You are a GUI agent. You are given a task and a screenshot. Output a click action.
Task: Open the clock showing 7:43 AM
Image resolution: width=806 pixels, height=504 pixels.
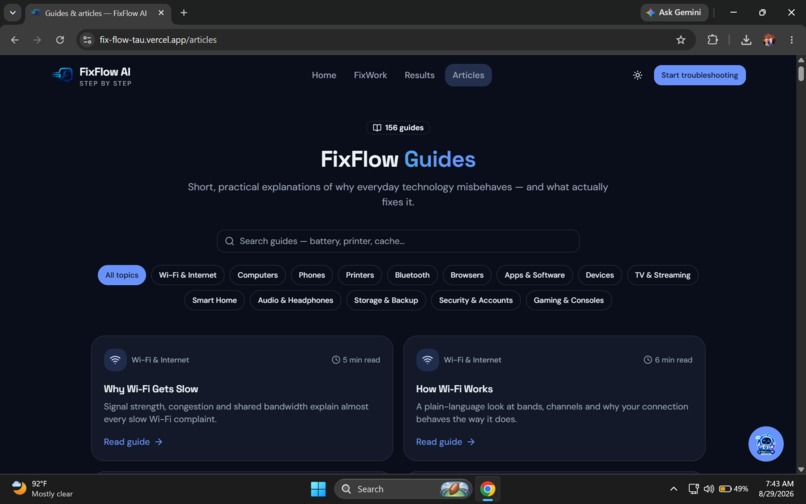(776, 489)
